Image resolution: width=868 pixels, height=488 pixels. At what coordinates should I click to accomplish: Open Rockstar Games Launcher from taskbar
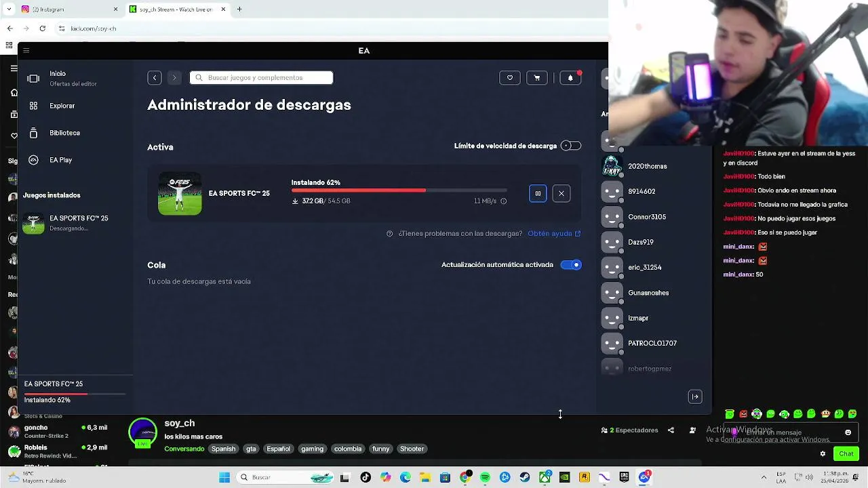(585, 477)
